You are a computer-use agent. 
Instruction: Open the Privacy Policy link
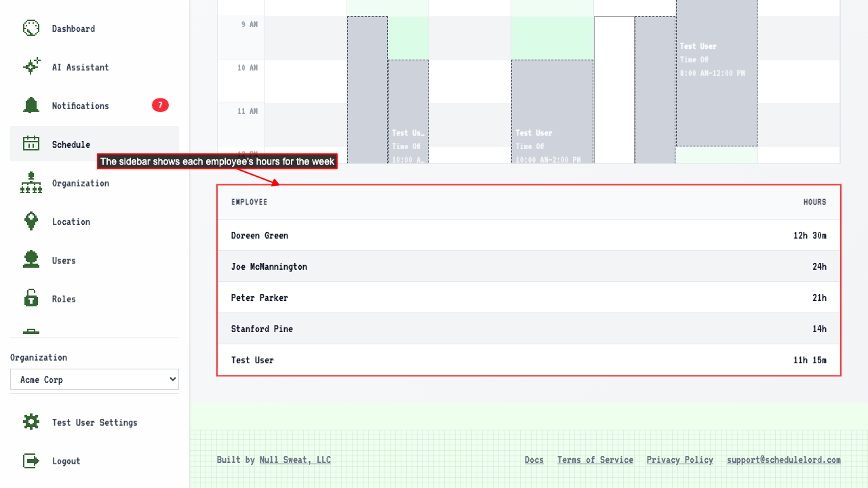click(680, 460)
